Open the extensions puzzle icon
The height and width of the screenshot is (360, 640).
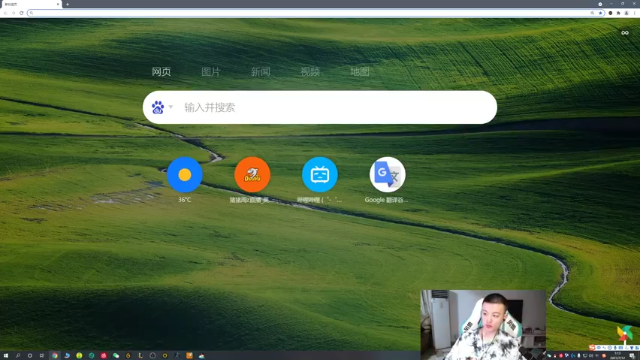pos(618,13)
